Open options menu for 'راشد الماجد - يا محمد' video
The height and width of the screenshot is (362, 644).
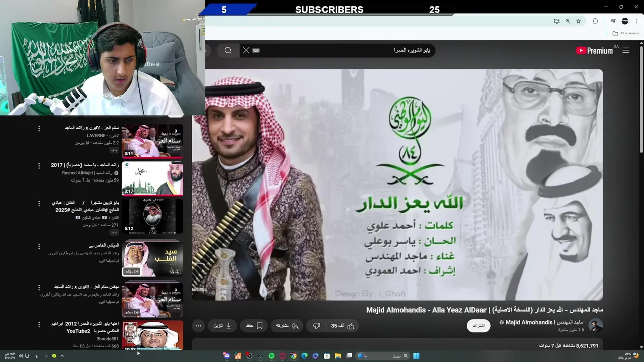39,166
